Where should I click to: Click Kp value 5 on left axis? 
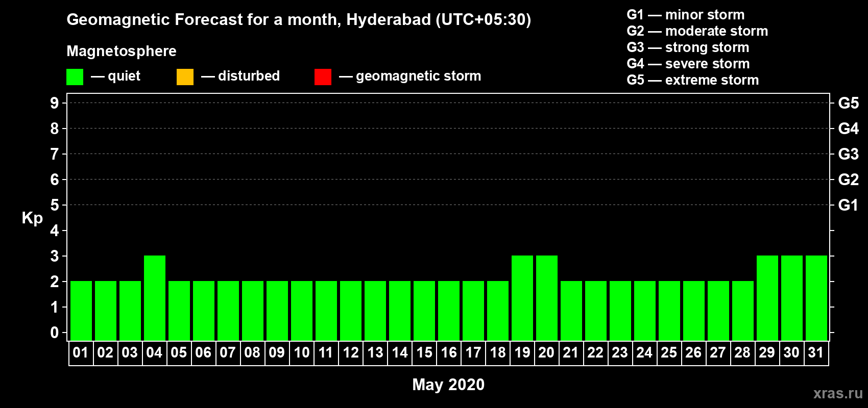tap(55, 205)
